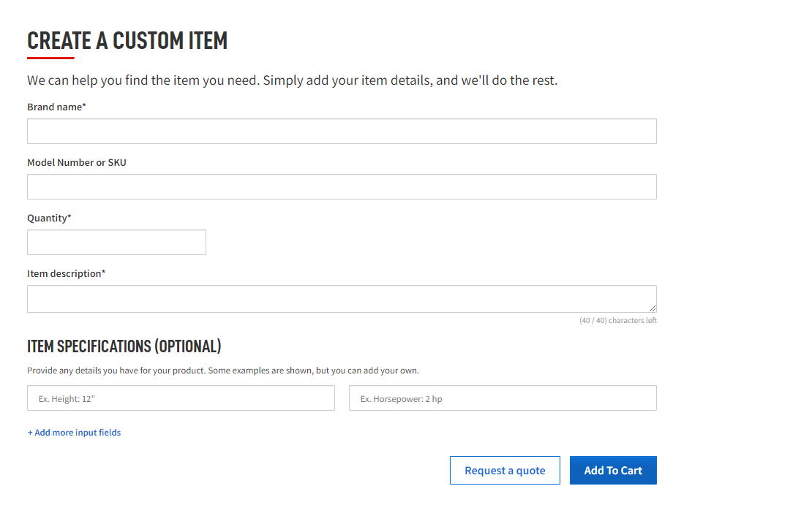Click the 'Item description*' label
The height and width of the screenshot is (505, 812).
click(67, 274)
